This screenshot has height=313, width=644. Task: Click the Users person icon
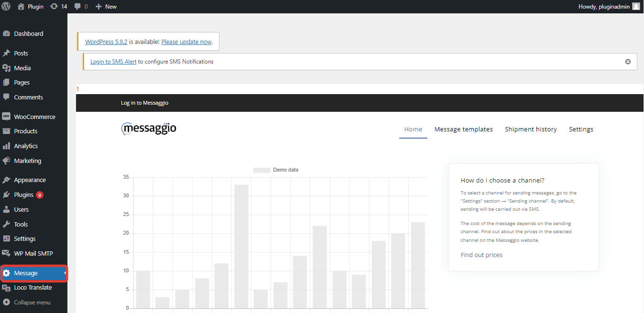pos(6,209)
